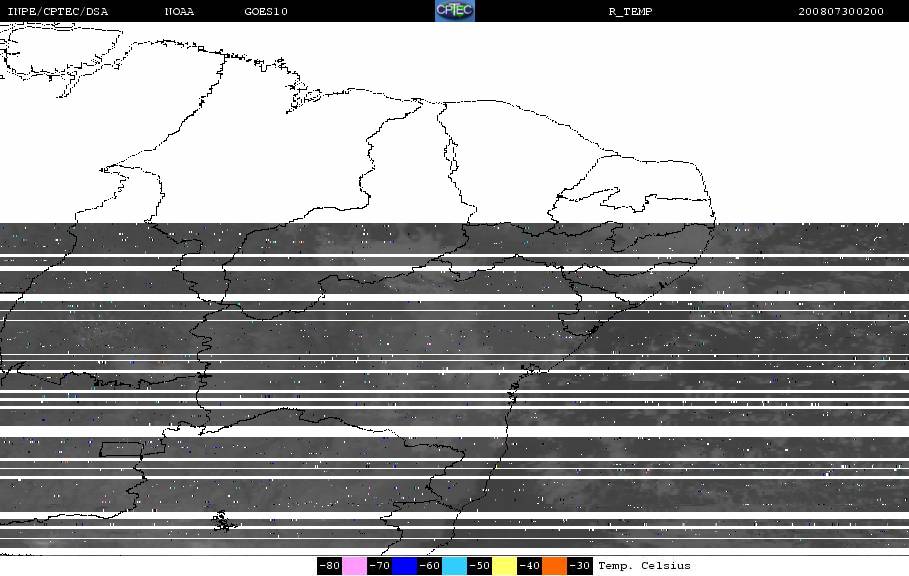The image size is (909, 576).
Task: Select the orange -40 color swatch
Action: point(554,566)
